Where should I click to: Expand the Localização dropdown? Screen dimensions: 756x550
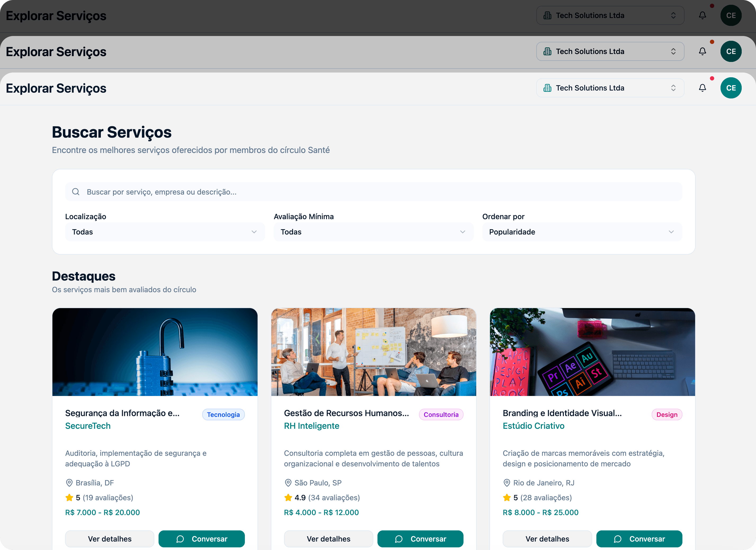click(165, 232)
